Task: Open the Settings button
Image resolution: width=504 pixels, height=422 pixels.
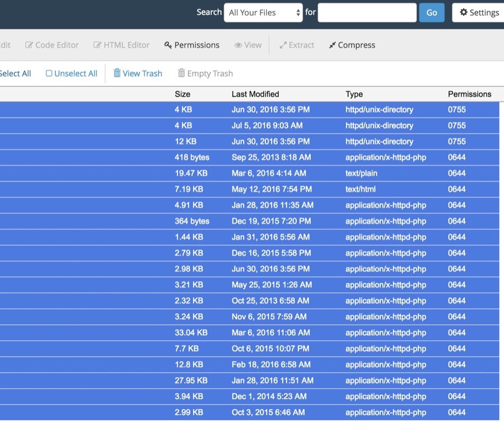Action: click(x=479, y=12)
